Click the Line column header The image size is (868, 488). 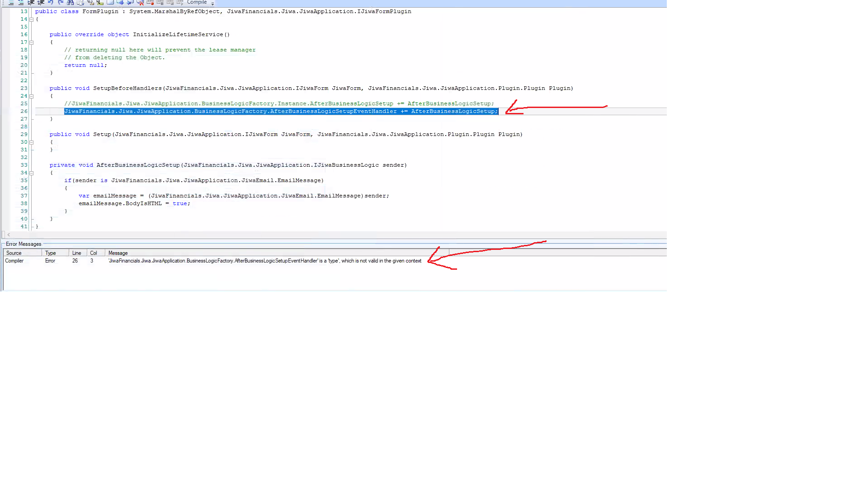pyautogui.click(x=76, y=253)
